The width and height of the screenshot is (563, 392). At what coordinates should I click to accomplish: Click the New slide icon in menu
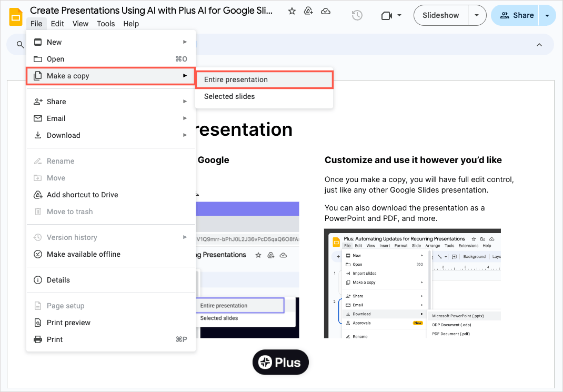[x=38, y=42]
